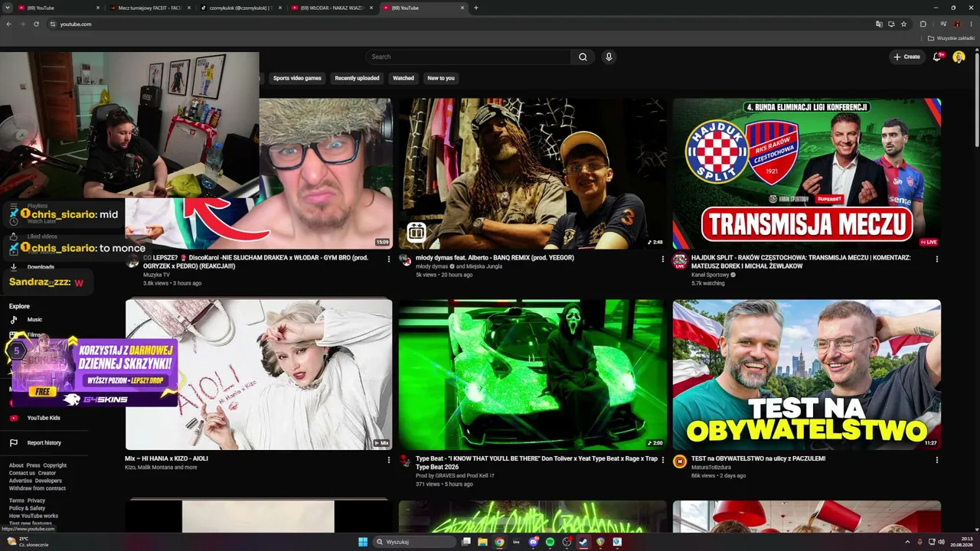Open MaturaToBzdura channel avatar
The width and height of the screenshot is (980, 551).
[680, 461]
